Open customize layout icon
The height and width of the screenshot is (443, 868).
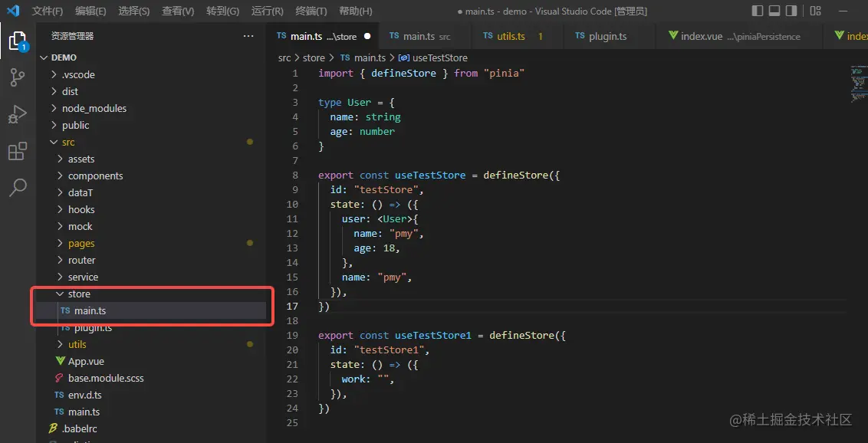tap(815, 11)
